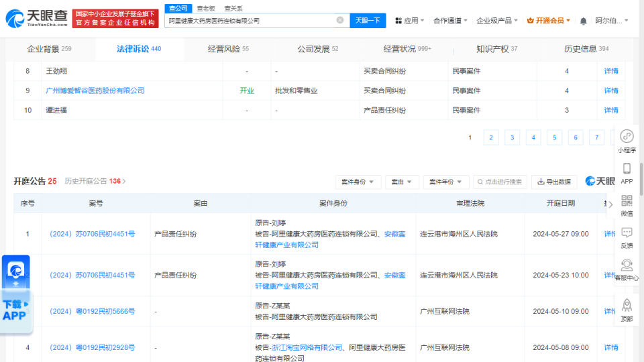The width and height of the screenshot is (644, 362).
Task: Open the 知识产权 tab
Action: pyautogui.click(x=496, y=49)
